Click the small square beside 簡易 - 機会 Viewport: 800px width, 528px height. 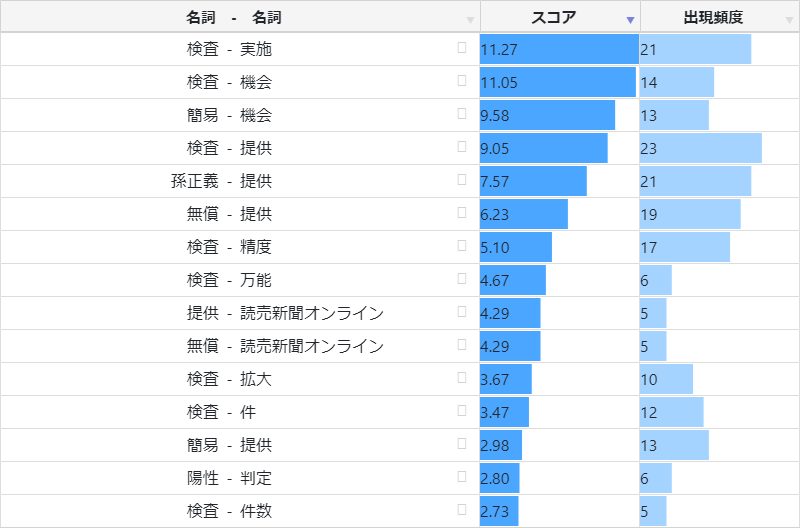point(462,114)
